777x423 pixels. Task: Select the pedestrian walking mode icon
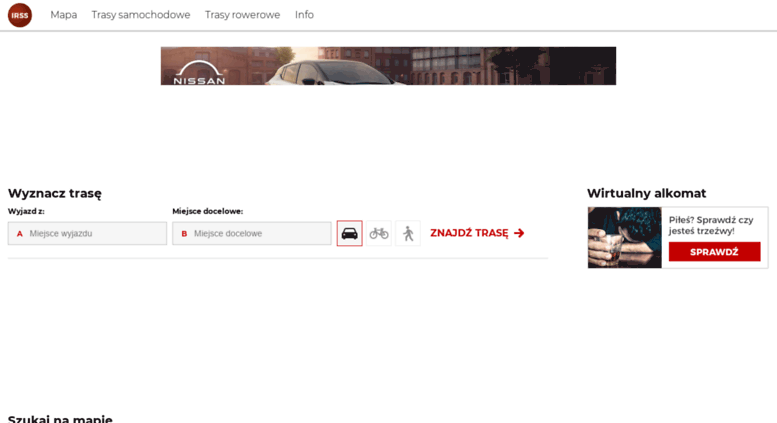408,233
